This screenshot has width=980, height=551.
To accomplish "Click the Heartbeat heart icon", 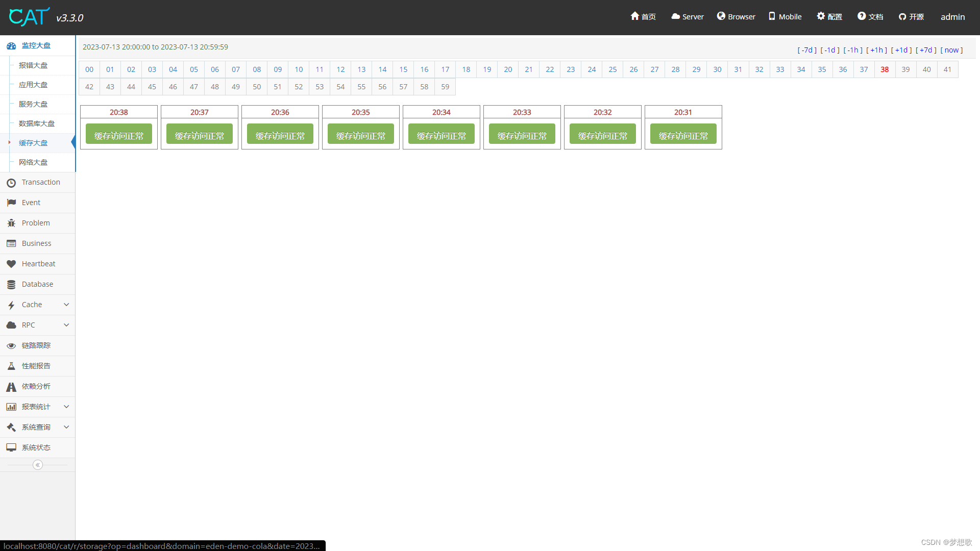I will (11, 264).
